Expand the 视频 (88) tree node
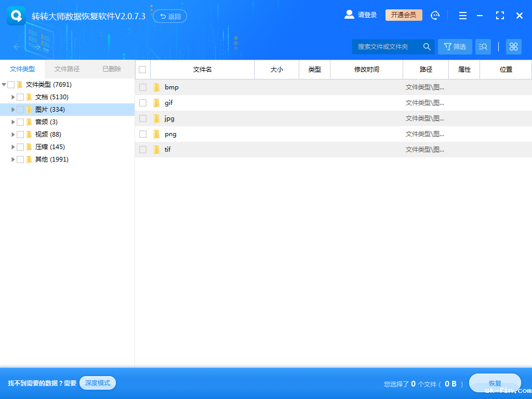Screen dimensions: 532x399 pyautogui.click(x=12, y=134)
